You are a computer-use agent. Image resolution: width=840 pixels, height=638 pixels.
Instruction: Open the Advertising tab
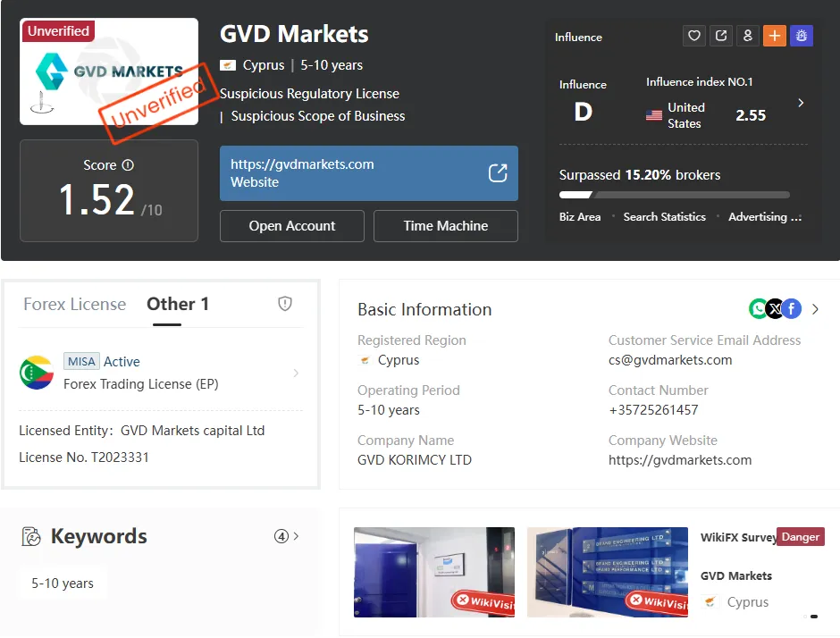(x=764, y=217)
